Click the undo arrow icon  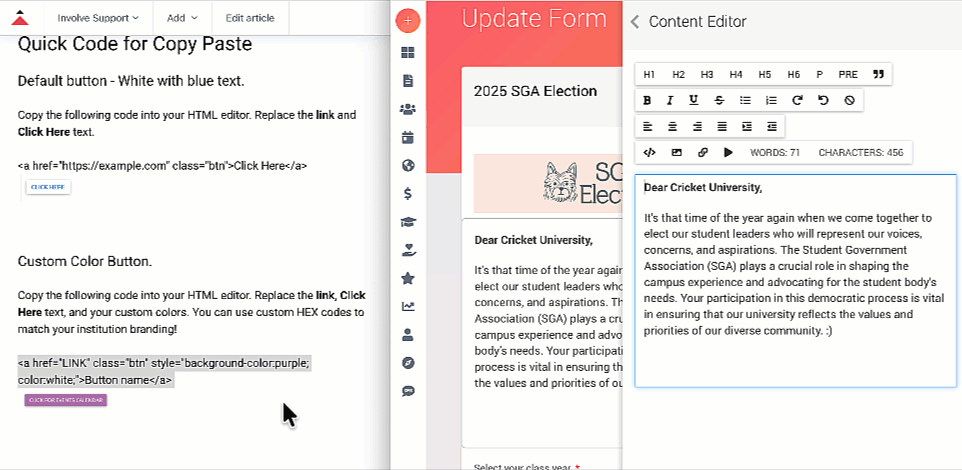click(823, 101)
